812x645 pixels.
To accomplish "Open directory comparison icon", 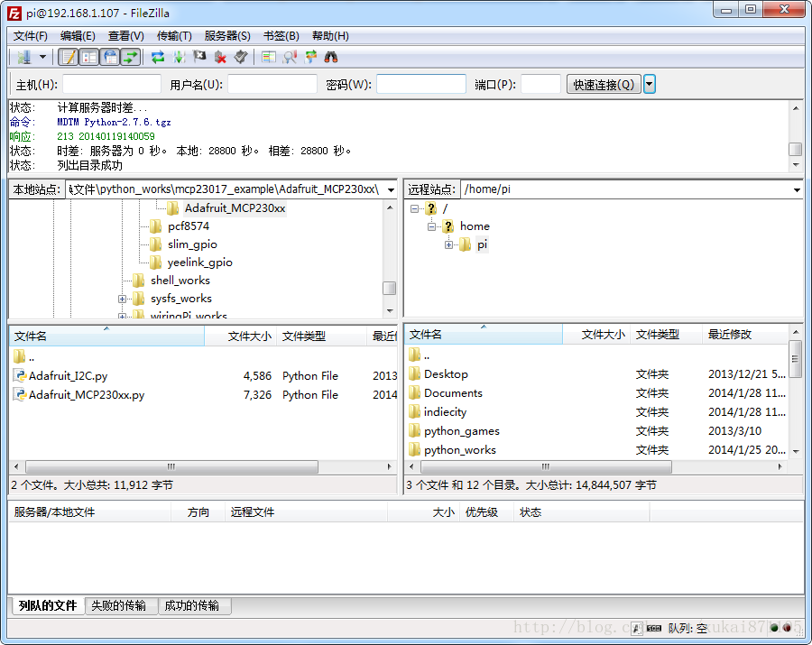I will [269, 57].
